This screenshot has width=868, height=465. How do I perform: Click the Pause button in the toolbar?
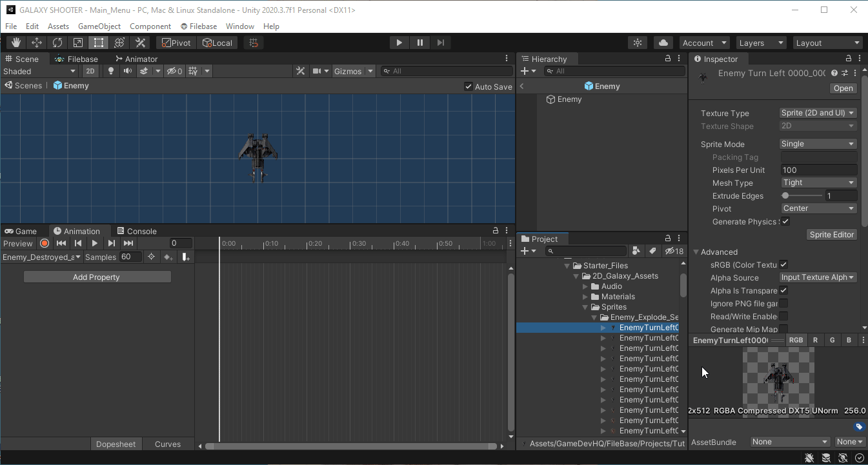420,43
